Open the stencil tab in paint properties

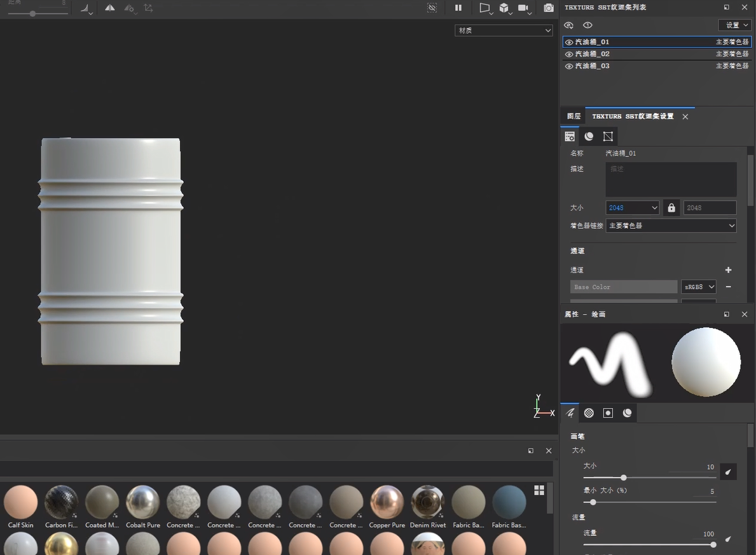pyautogui.click(x=608, y=413)
